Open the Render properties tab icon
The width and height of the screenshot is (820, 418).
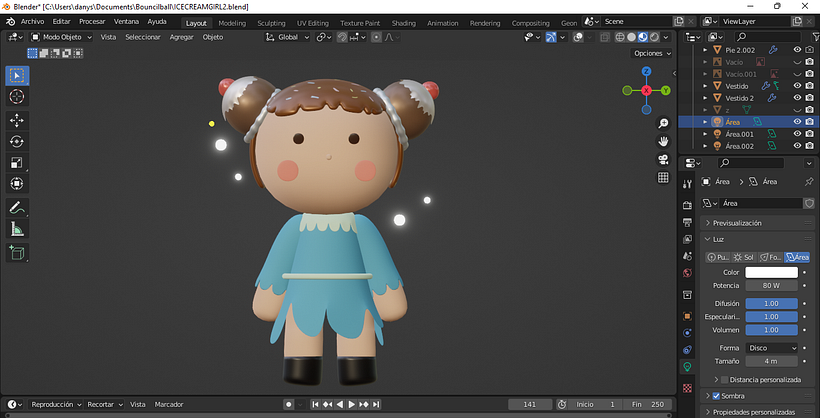tap(688, 206)
